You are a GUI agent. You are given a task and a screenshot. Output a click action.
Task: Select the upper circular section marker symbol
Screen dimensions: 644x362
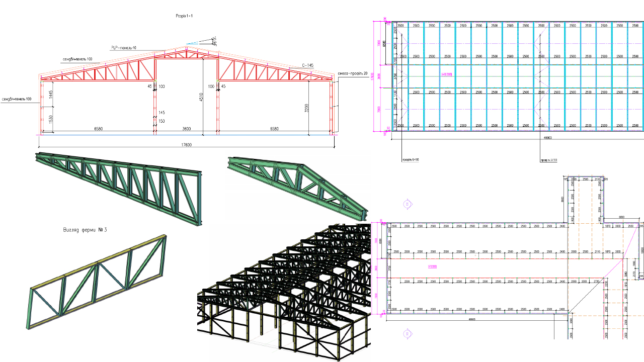[407, 204]
